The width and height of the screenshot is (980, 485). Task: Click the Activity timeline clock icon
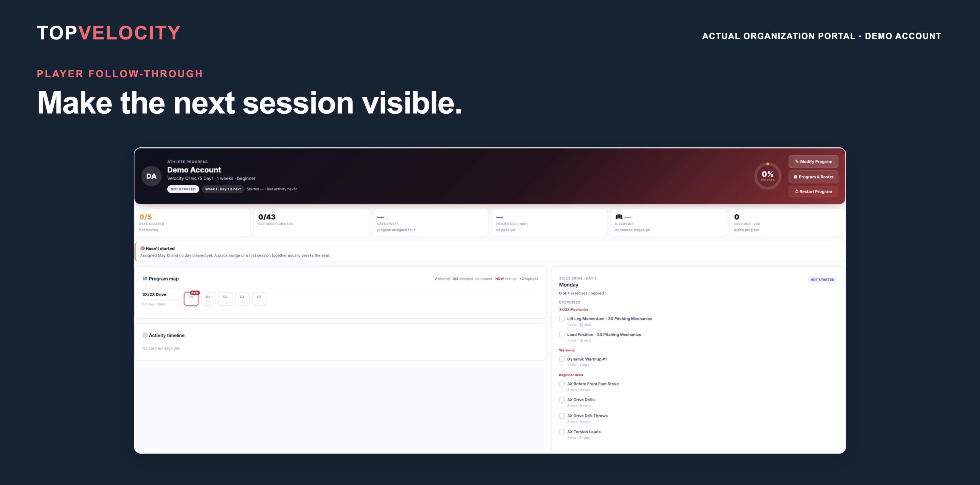145,335
